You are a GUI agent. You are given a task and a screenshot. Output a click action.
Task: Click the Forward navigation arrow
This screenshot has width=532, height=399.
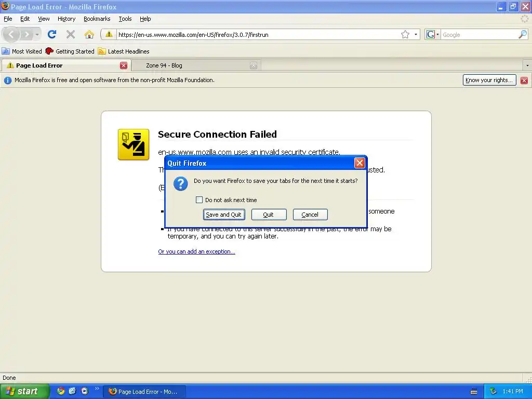[26, 34]
